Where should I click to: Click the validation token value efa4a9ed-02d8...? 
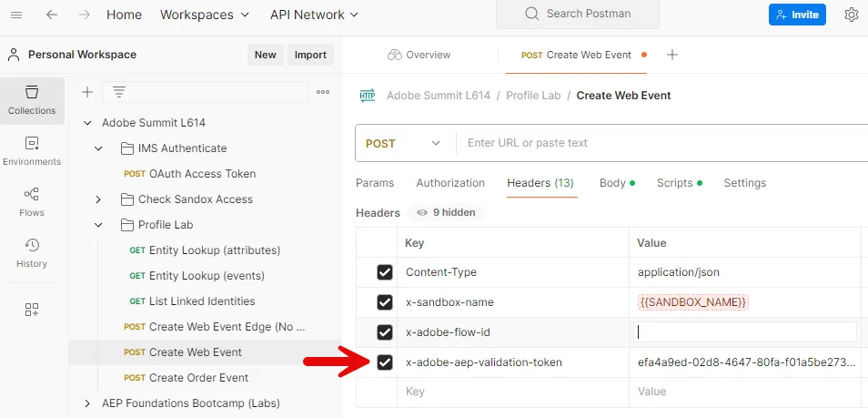[x=746, y=362]
